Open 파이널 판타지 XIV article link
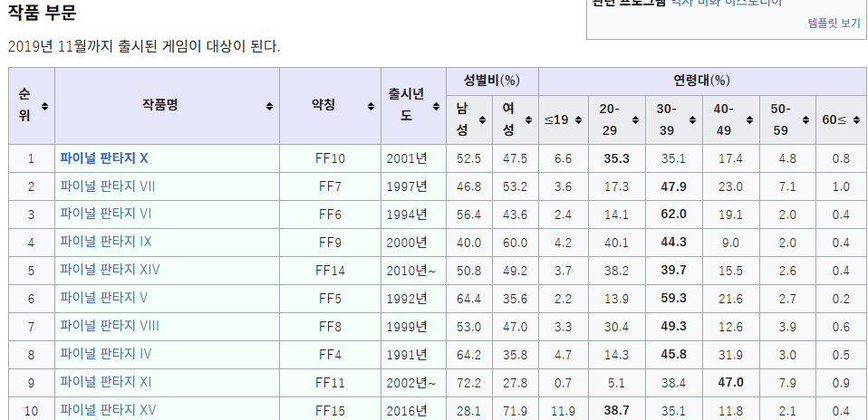Image resolution: width=868 pixels, height=420 pixels. click(111, 270)
